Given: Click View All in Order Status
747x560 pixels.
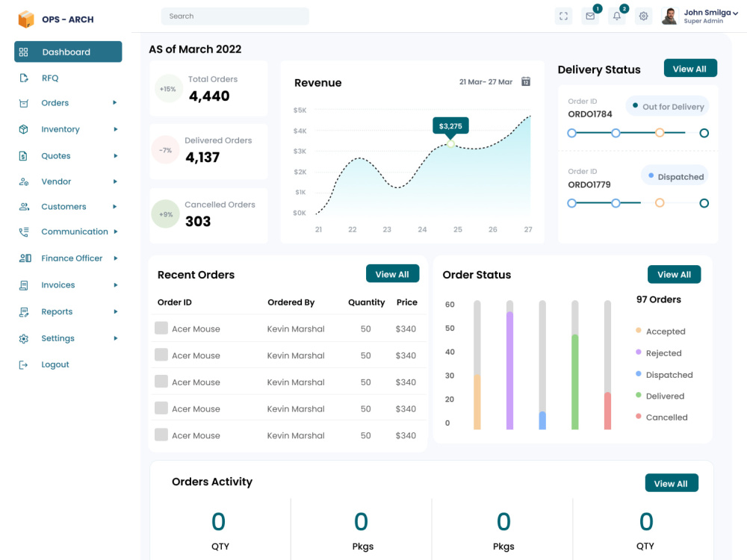Looking at the screenshot, I should click(674, 274).
